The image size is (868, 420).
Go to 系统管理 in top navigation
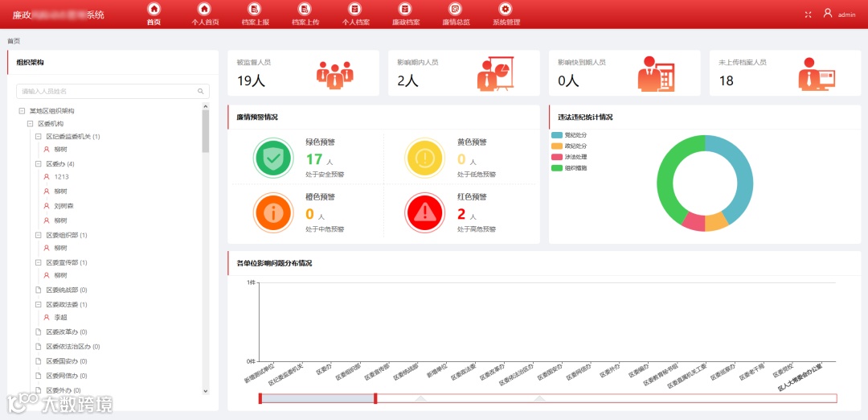506,14
